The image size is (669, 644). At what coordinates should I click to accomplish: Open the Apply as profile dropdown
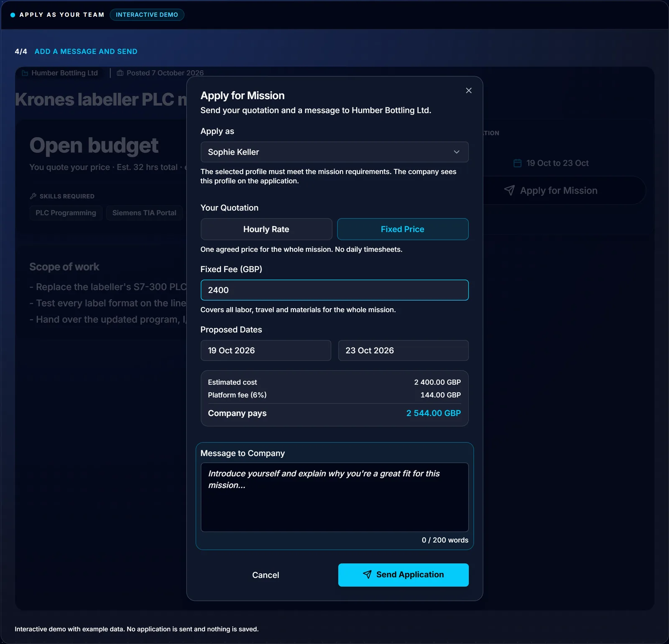[334, 152]
